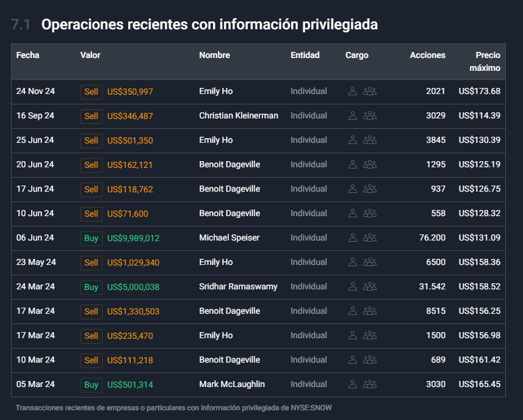The image size is (523, 420).
Task: Click the Sell tag for US$350,997
Action: (92, 92)
